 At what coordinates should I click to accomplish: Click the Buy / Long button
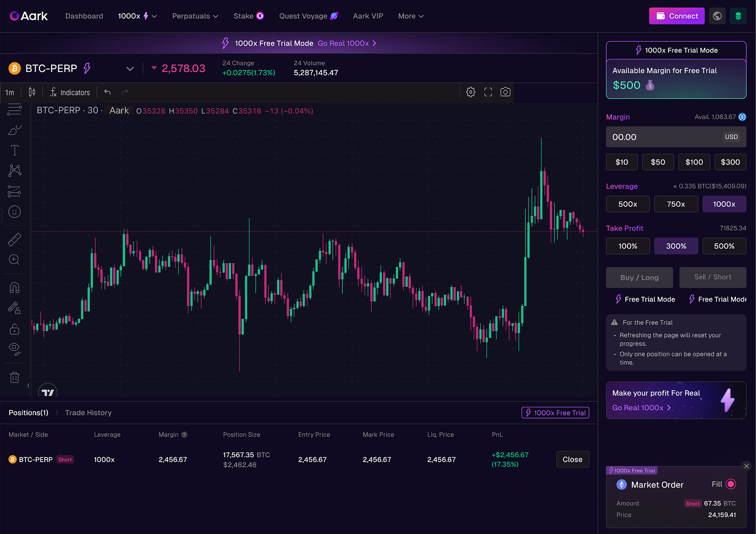click(639, 277)
